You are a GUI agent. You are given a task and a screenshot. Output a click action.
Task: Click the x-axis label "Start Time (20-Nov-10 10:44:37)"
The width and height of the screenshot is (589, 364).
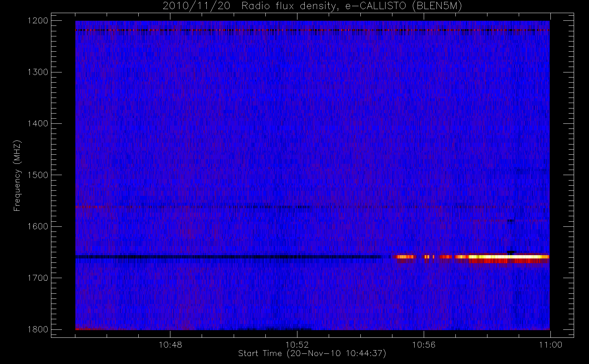312,353
